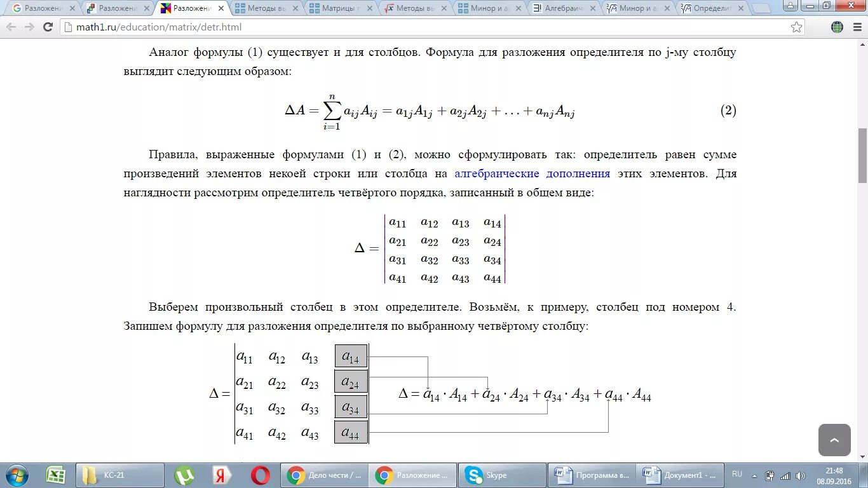Screen dimensions: 868x488
Task: Open Yandex from the taskbar
Action: click(x=222, y=475)
